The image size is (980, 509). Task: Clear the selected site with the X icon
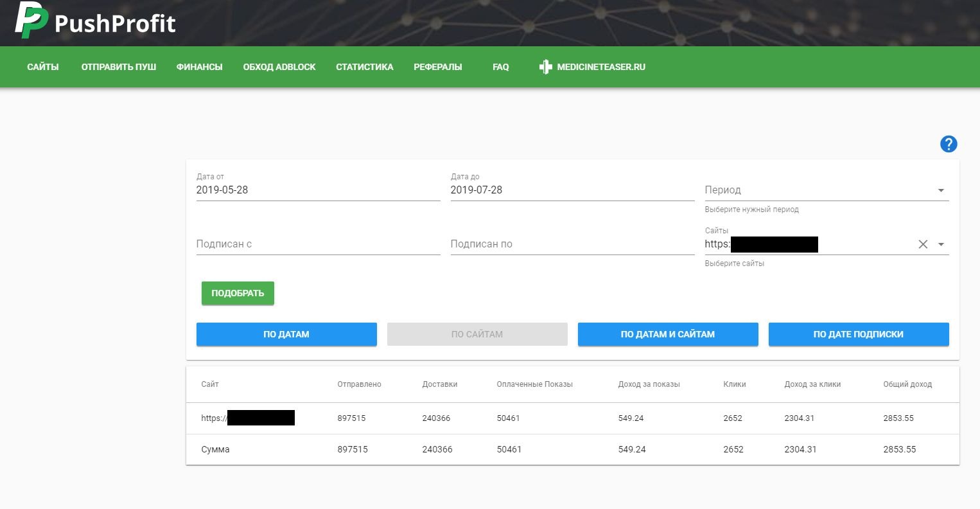coord(923,244)
